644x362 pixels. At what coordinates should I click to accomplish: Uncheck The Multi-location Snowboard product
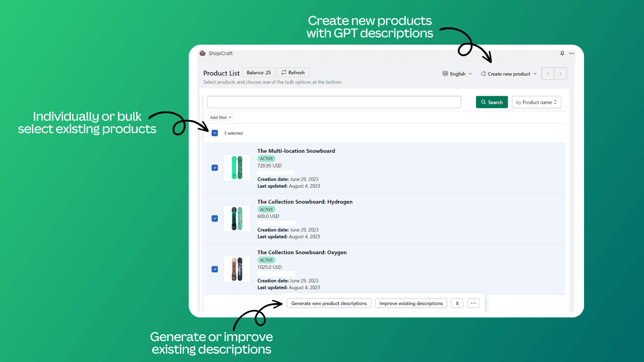pos(215,167)
